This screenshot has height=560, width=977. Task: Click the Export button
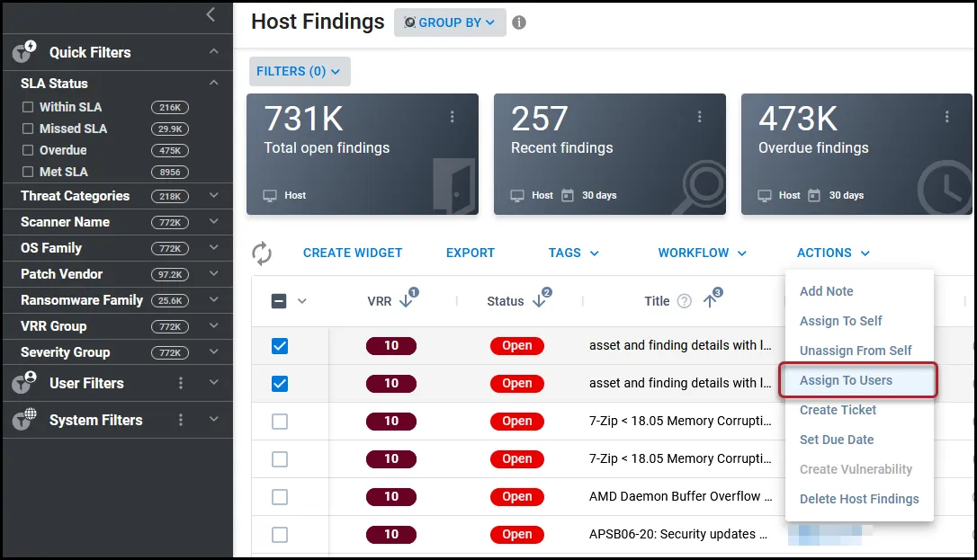[x=471, y=253]
